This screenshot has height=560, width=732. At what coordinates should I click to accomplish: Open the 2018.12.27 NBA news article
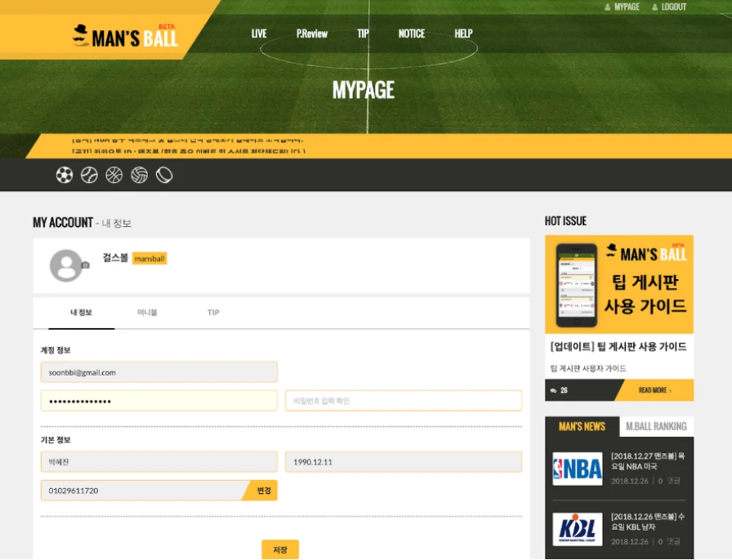(x=648, y=461)
